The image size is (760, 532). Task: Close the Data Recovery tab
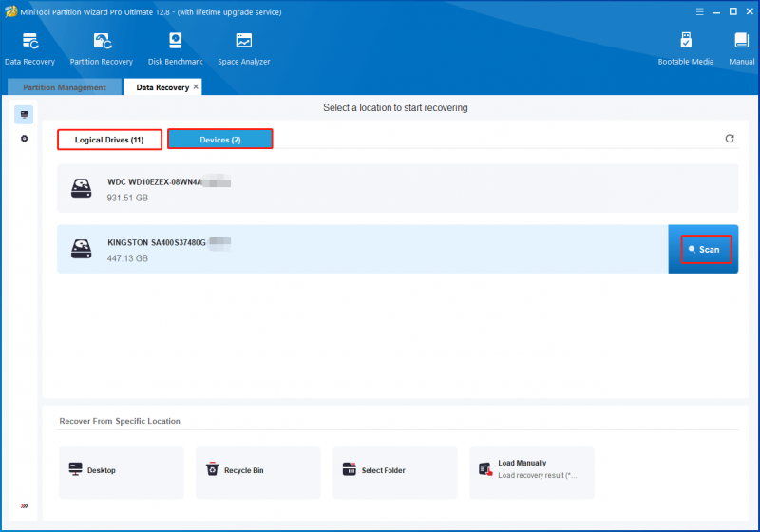tap(196, 86)
